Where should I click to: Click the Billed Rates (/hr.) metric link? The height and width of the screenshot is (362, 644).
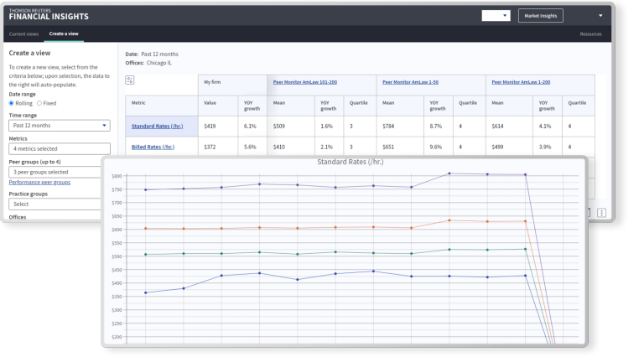click(x=153, y=147)
